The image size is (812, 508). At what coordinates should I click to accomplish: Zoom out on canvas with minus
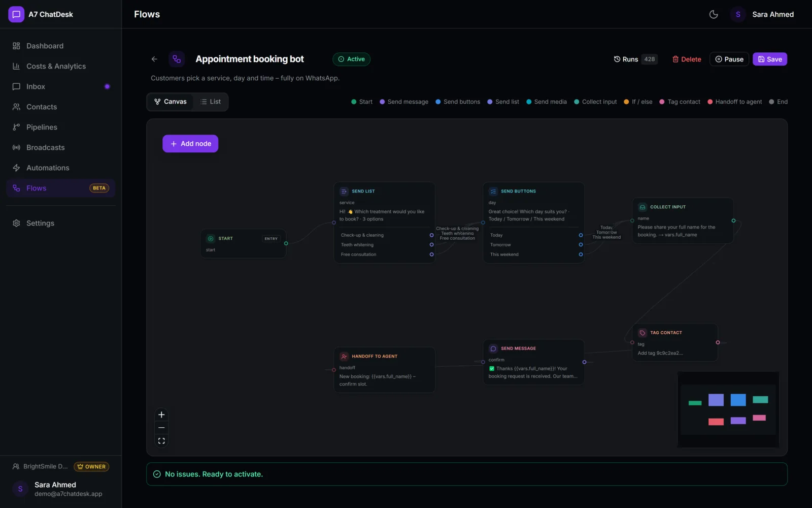(x=161, y=428)
